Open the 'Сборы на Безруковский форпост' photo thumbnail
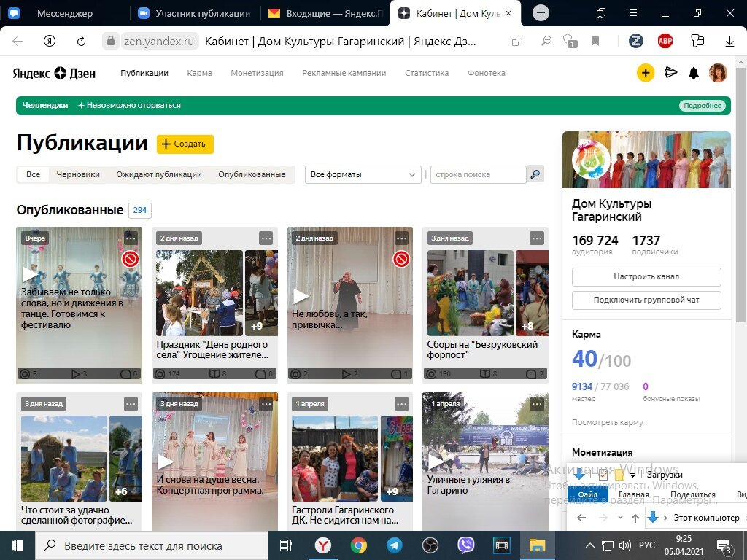 pos(471,293)
